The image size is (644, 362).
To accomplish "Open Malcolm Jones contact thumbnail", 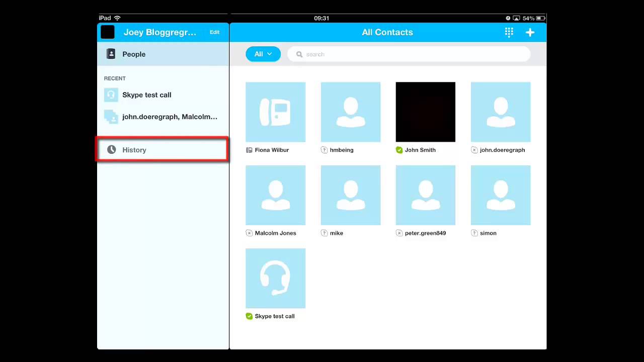I will click(275, 195).
